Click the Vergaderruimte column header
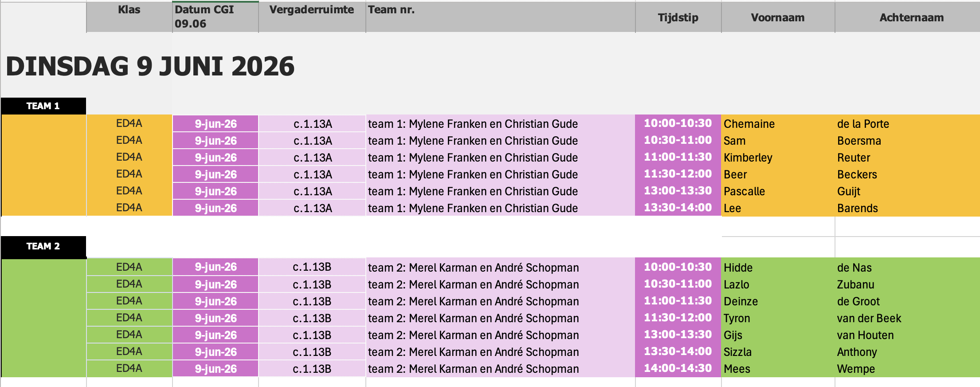The height and width of the screenshot is (387, 980). tap(312, 16)
